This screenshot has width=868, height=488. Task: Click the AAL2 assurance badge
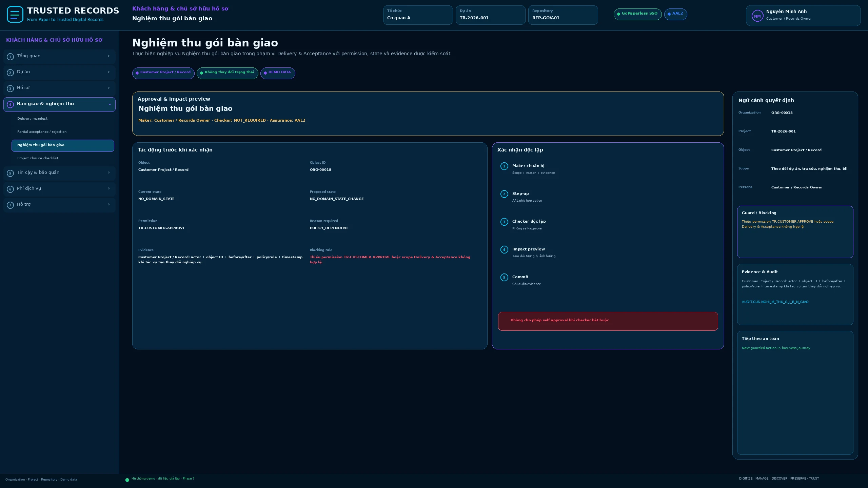[x=675, y=14]
